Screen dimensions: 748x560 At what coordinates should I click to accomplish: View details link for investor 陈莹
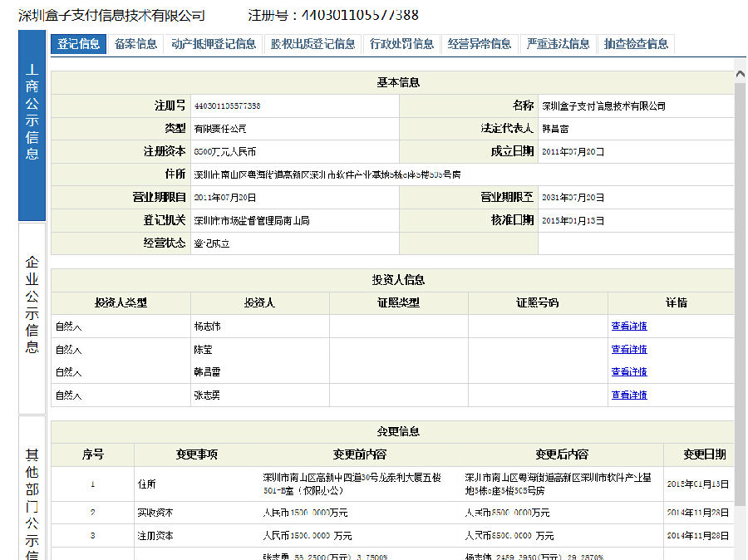[x=629, y=349]
